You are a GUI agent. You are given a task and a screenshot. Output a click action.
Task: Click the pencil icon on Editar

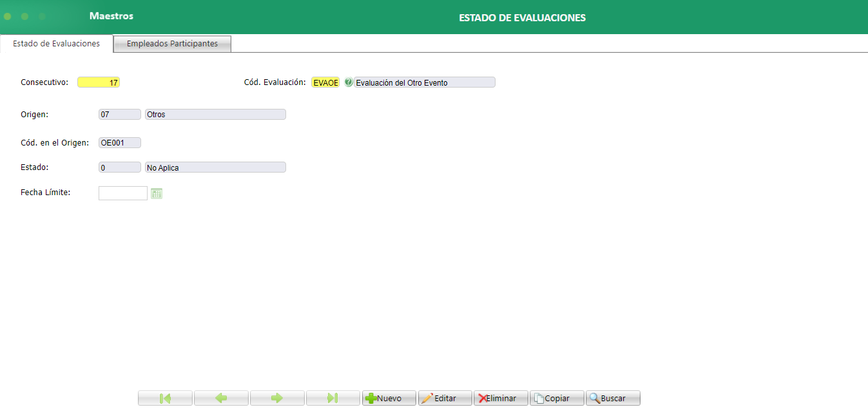tap(432, 397)
